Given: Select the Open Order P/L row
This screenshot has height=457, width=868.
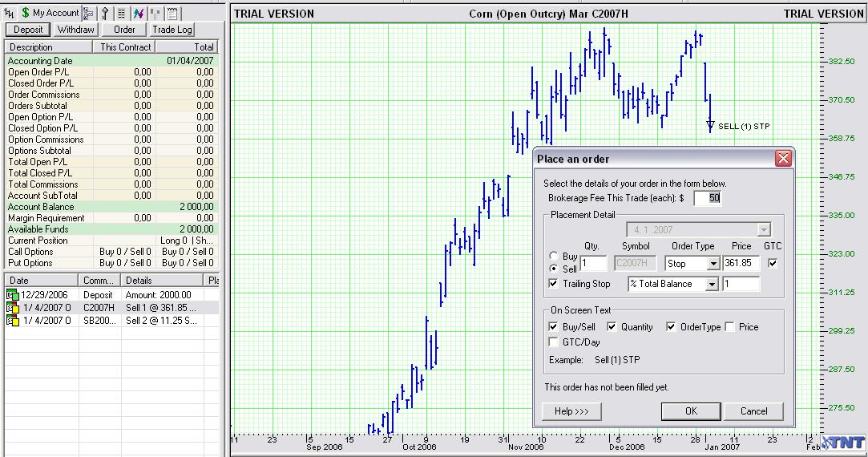Looking at the screenshot, I should (111, 72).
